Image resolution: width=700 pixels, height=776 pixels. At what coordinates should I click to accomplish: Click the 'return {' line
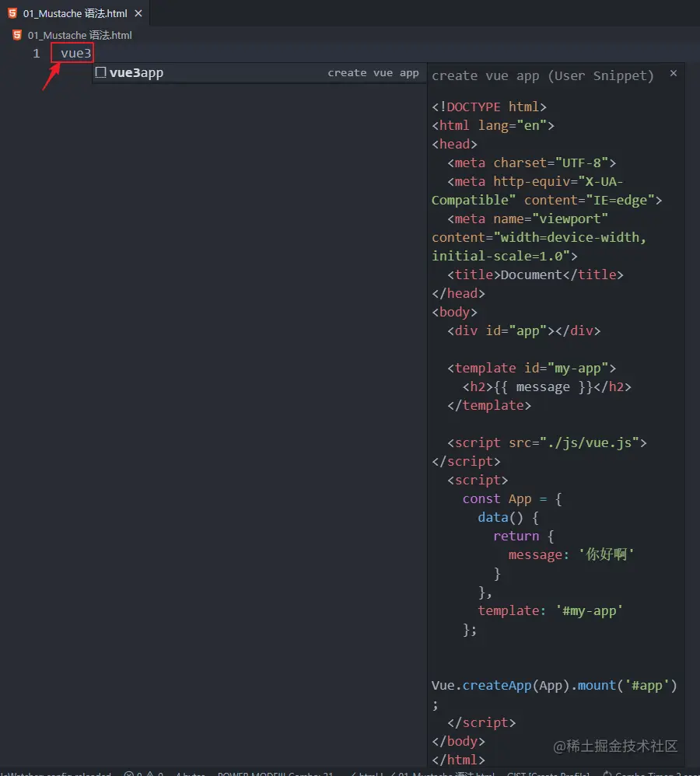pyautogui.click(x=523, y=536)
